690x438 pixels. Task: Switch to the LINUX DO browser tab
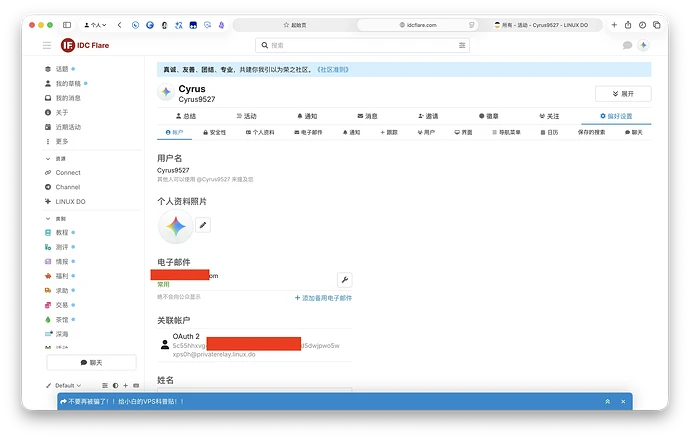(542, 25)
